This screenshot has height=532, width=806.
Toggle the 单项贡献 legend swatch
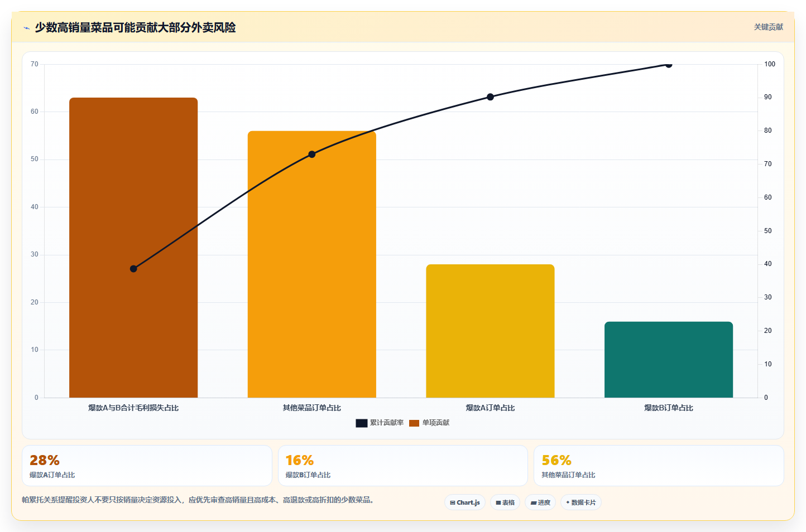pyautogui.click(x=414, y=423)
